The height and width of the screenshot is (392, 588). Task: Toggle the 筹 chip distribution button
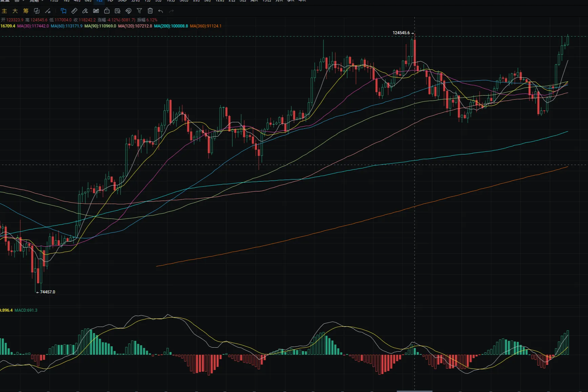26,11
